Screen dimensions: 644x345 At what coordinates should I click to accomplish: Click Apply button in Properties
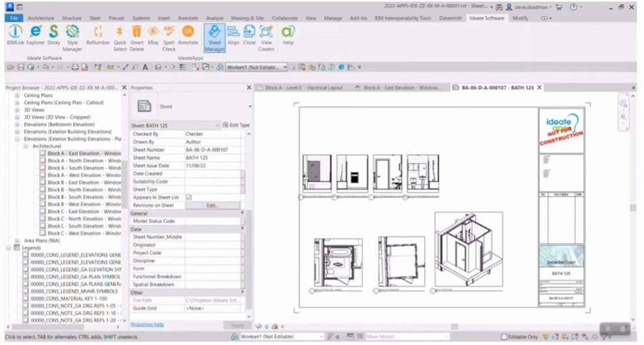[x=237, y=326]
